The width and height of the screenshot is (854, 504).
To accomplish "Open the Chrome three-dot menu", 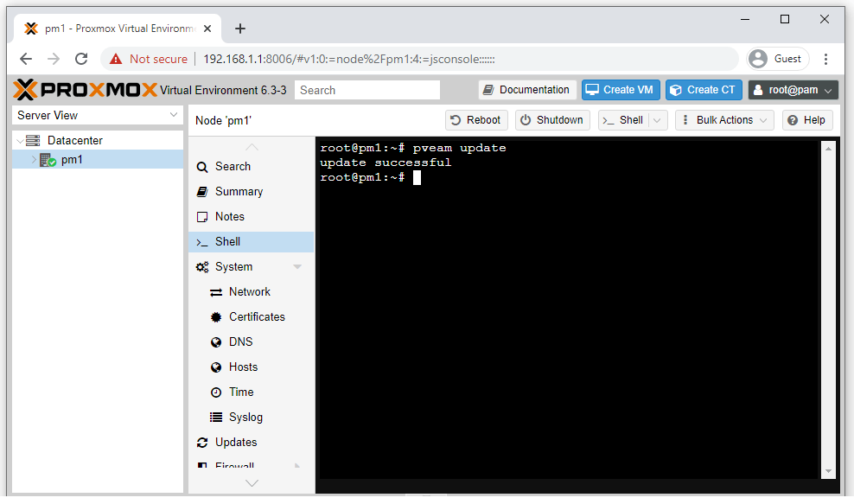I will coord(825,59).
